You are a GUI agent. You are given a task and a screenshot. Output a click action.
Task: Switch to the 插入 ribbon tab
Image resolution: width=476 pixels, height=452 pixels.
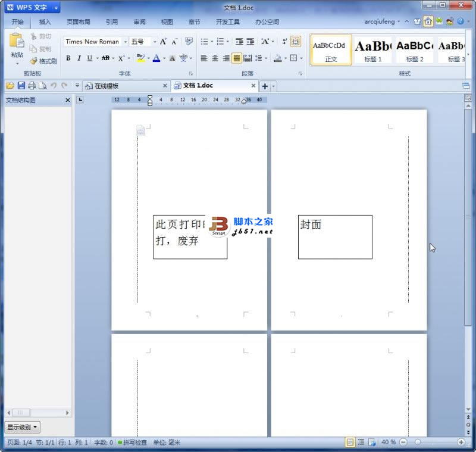pyautogui.click(x=45, y=21)
